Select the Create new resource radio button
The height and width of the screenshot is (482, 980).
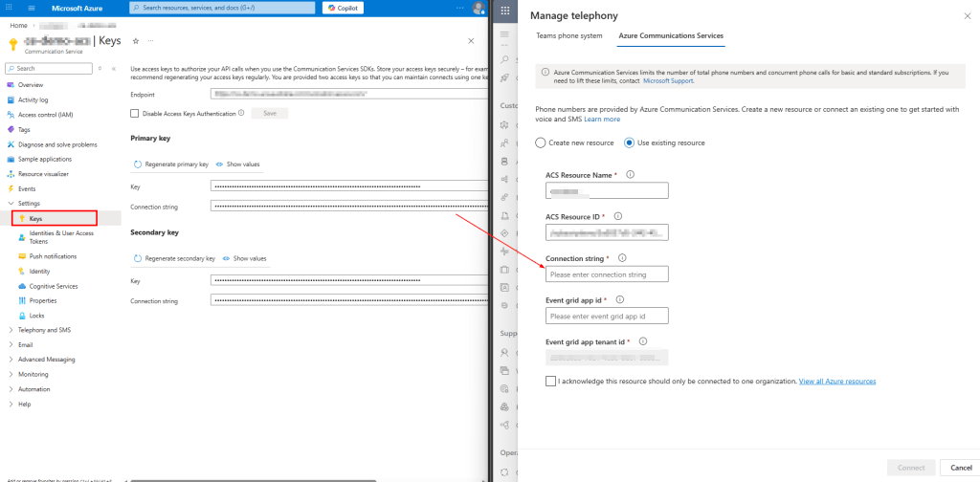tap(541, 142)
